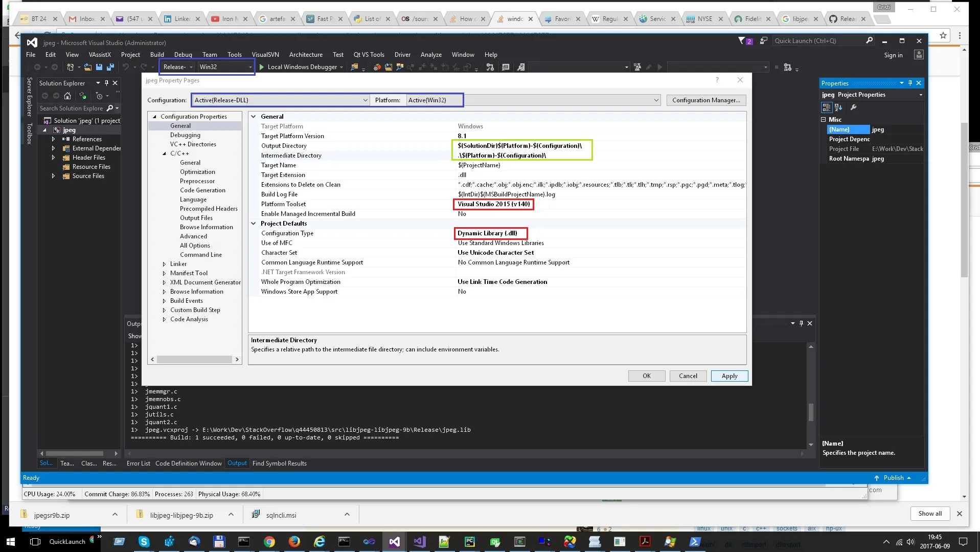Image resolution: width=980 pixels, height=552 pixels.
Task: Click the Cancel button in Property Pages
Action: coord(688,376)
